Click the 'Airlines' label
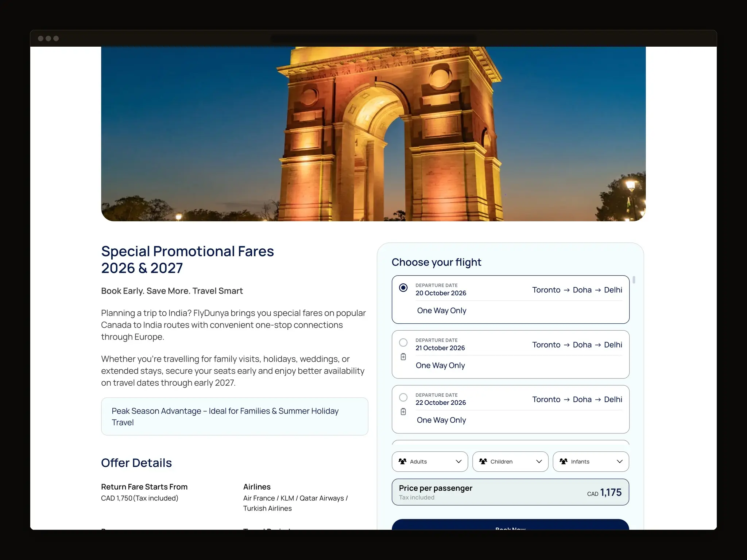This screenshot has width=747, height=560. [x=257, y=487]
